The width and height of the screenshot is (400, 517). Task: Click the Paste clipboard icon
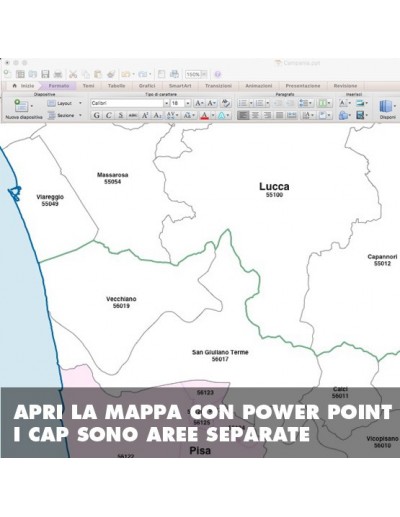98,74
